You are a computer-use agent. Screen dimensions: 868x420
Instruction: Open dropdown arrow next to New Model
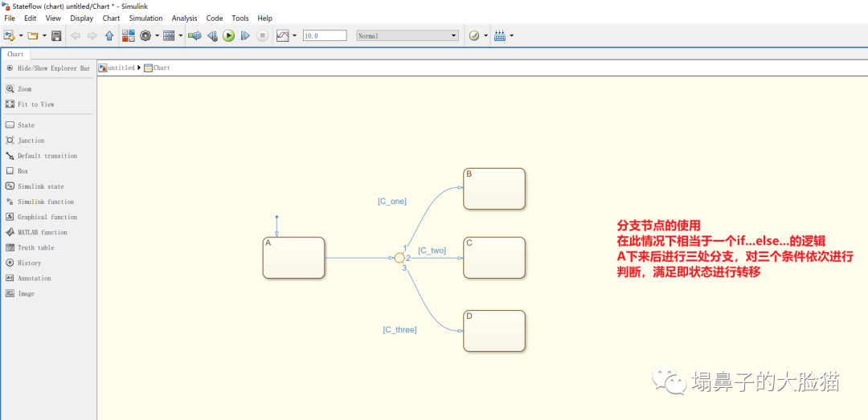coord(21,36)
